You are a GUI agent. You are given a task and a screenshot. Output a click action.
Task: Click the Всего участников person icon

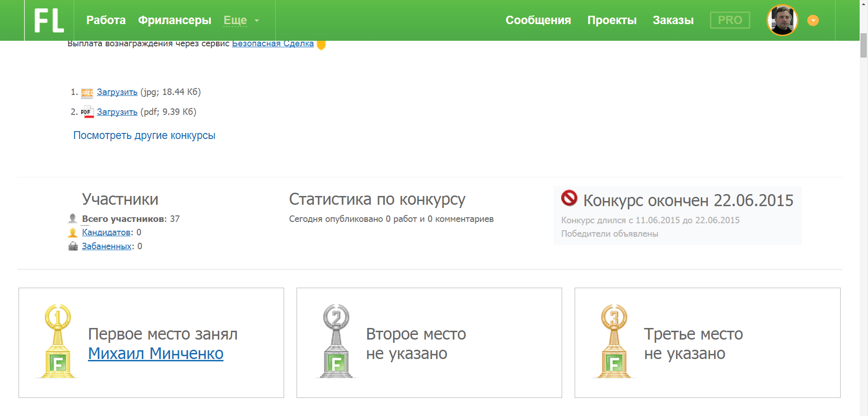(x=73, y=218)
